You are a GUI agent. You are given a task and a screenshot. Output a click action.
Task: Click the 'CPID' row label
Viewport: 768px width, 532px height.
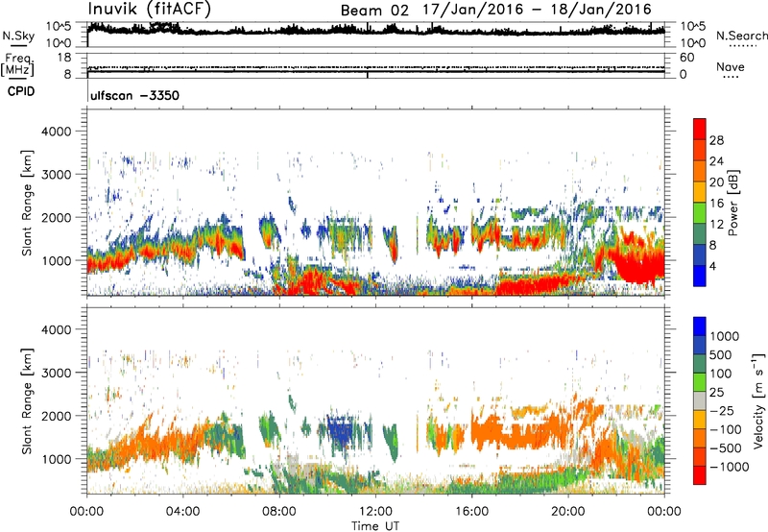pos(21,91)
